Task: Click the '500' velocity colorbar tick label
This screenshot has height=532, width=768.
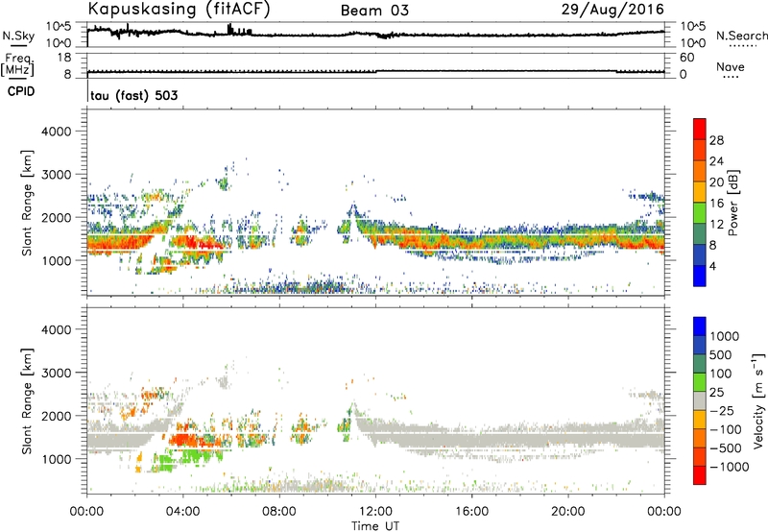Action: click(x=721, y=354)
